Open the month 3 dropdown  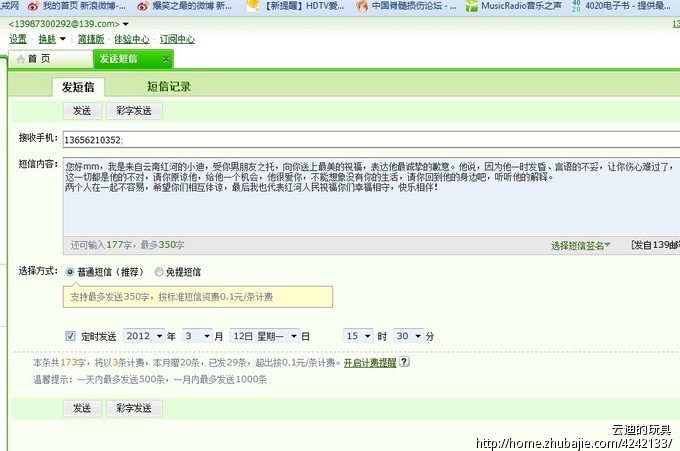coord(197,336)
